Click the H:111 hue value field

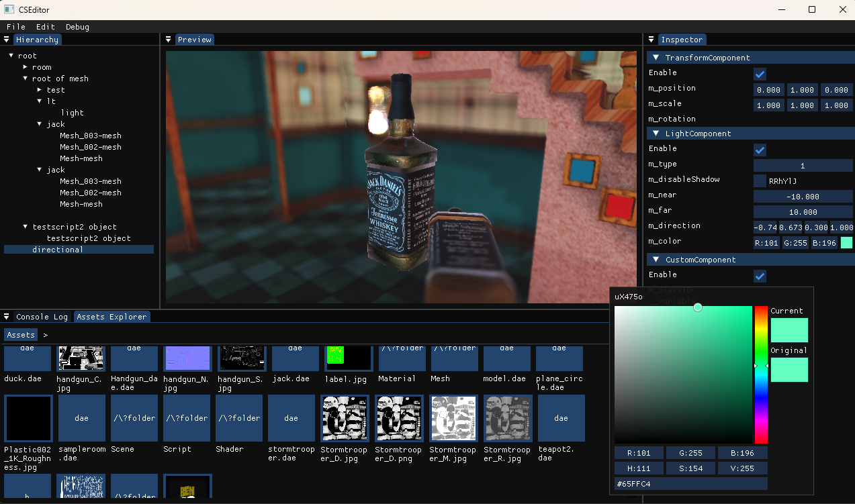click(639, 468)
